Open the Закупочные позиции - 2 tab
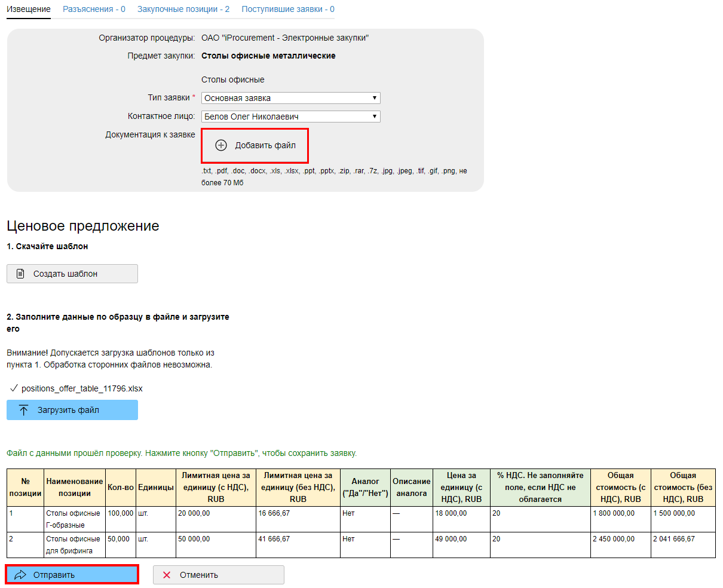The width and height of the screenshot is (723, 588). point(183,9)
